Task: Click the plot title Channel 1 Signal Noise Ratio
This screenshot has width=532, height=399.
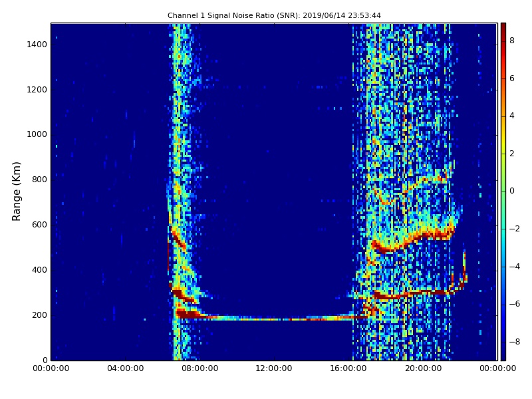Action: (x=274, y=15)
